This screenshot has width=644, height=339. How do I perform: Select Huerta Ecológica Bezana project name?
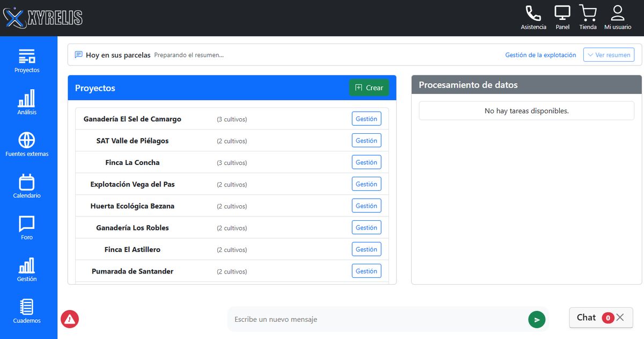click(x=133, y=206)
